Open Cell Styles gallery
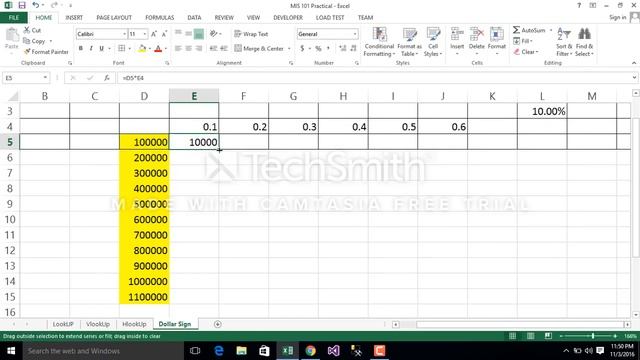Screen dimensions: 640x360 pyautogui.click(x=433, y=42)
